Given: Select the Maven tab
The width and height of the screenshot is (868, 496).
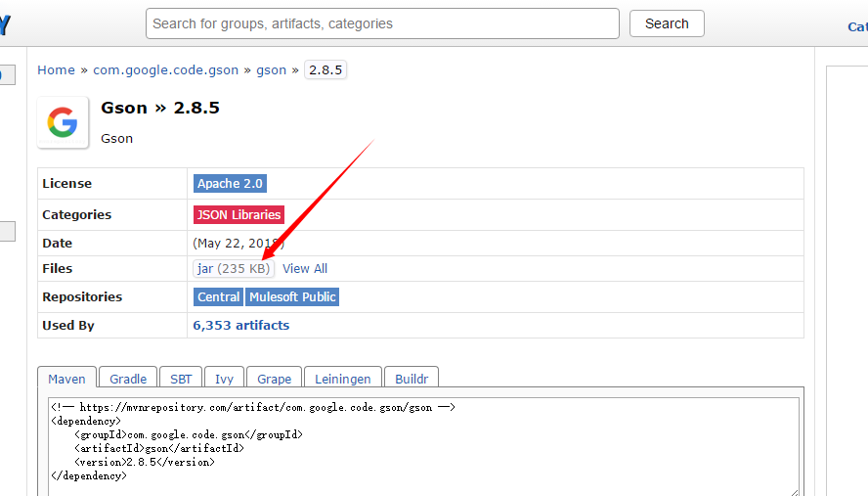Looking at the screenshot, I should pyautogui.click(x=67, y=379).
